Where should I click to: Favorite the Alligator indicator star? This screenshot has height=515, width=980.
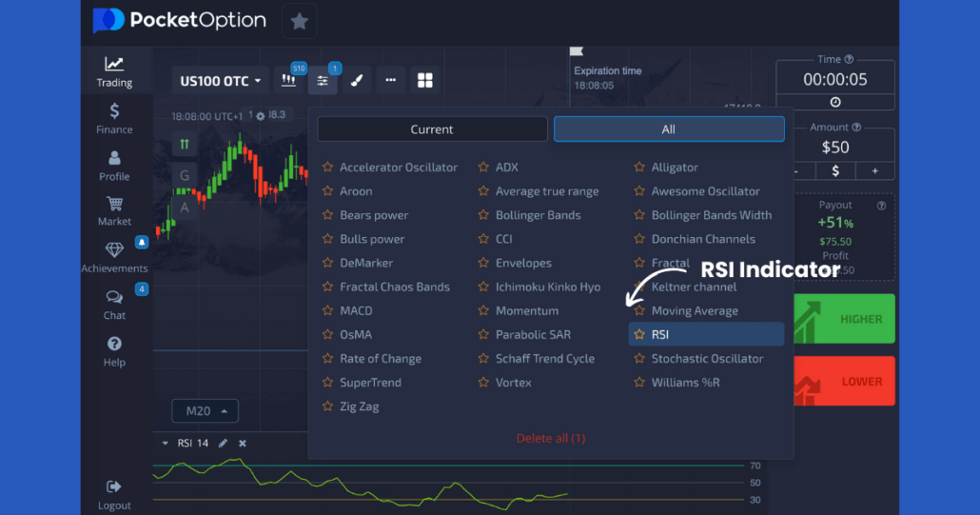(x=638, y=167)
